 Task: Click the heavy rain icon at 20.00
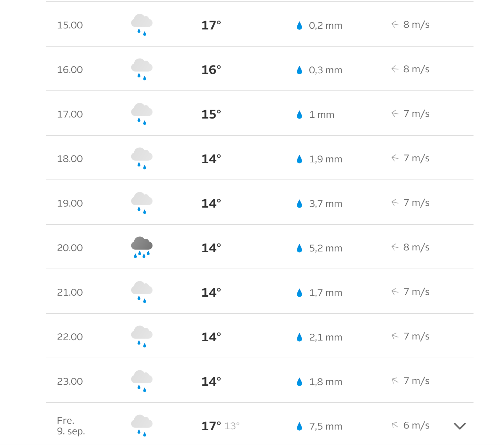tap(142, 247)
